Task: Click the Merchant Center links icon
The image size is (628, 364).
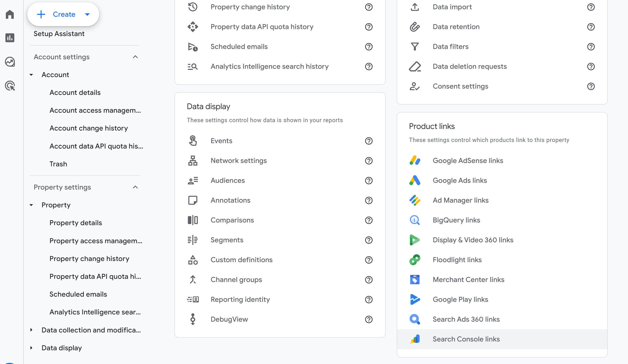Action: click(x=415, y=279)
